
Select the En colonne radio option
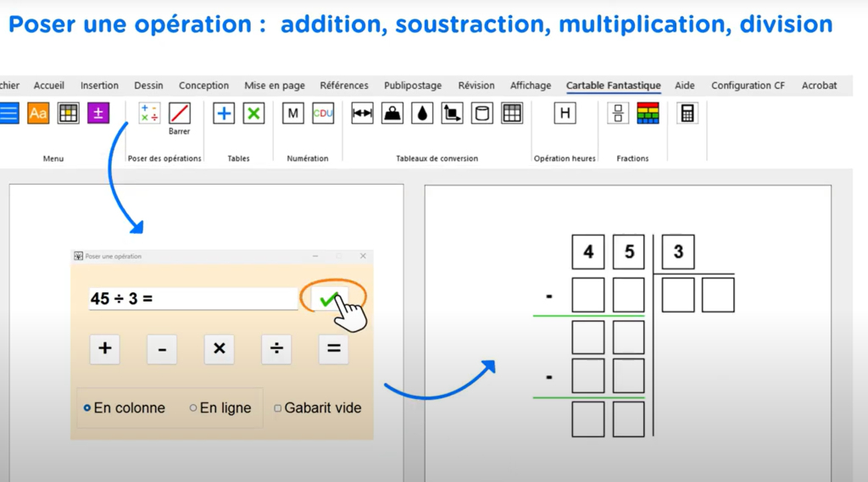point(87,408)
